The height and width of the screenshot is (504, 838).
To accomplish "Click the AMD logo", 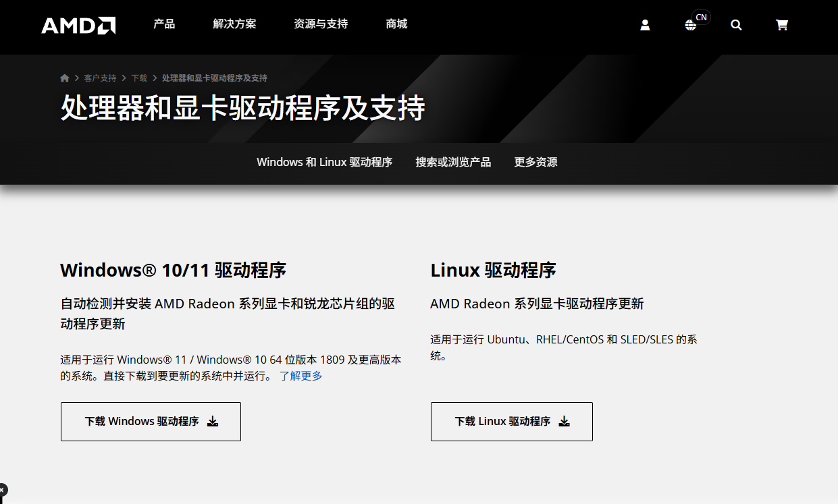I will 78,25.
